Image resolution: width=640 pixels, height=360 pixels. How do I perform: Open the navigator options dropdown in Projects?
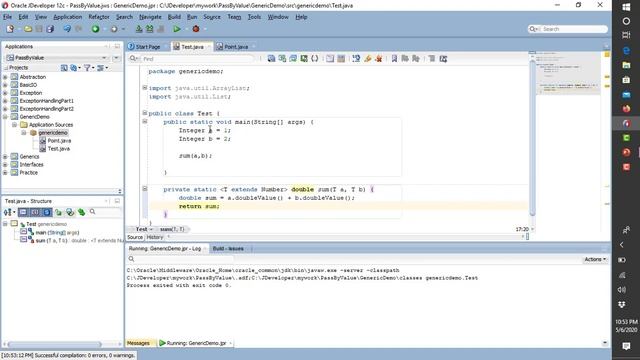point(102,68)
